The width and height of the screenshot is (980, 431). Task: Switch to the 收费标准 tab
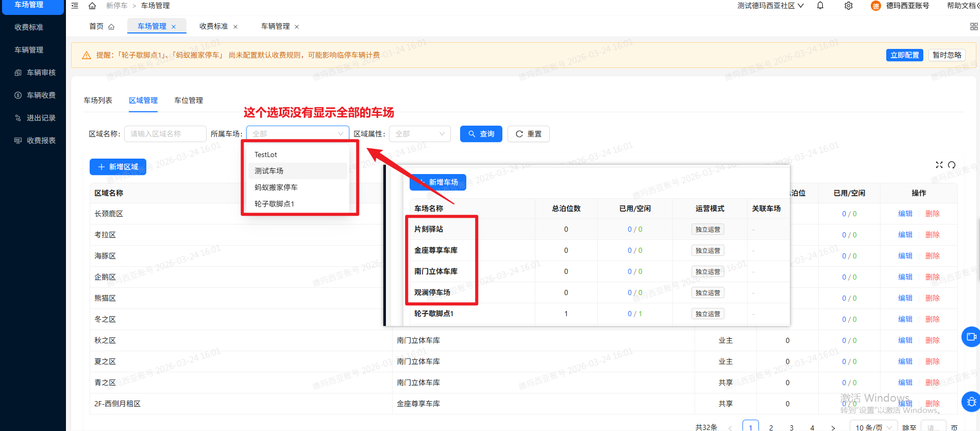(x=213, y=26)
